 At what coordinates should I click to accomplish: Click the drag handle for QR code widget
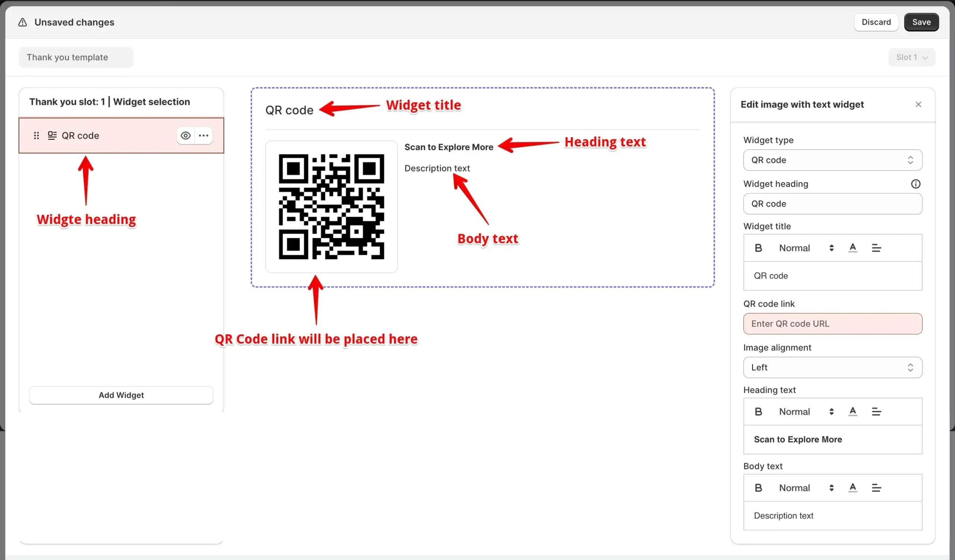click(x=37, y=136)
